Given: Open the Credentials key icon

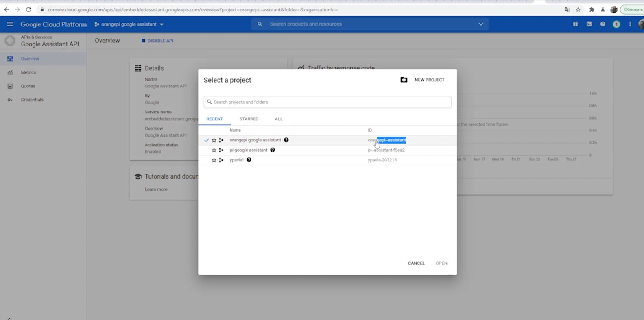Looking at the screenshot, I should [x=10, y=100].
